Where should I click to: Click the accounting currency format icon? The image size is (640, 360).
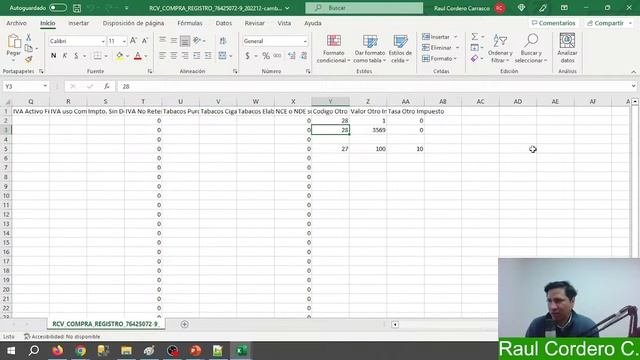pos(247,56)
